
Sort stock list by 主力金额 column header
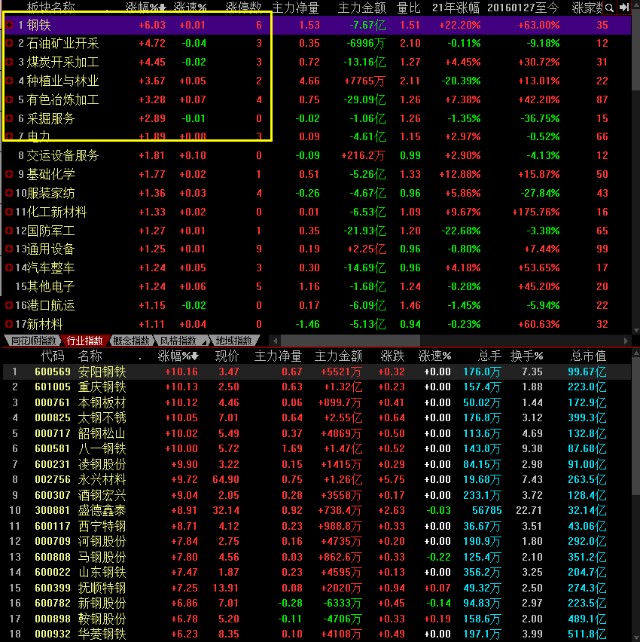[338, 355]
